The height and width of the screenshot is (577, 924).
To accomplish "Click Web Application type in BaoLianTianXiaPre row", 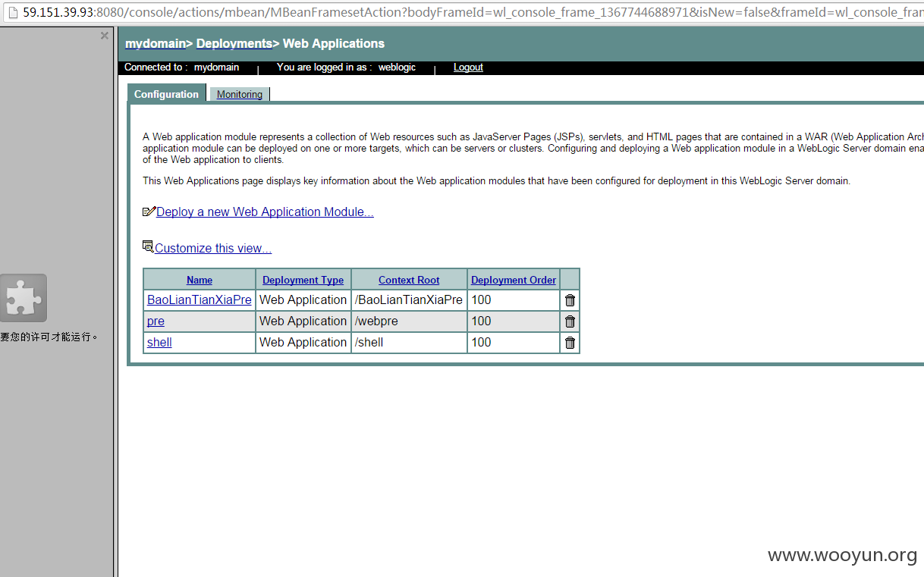I will [303, 300].
